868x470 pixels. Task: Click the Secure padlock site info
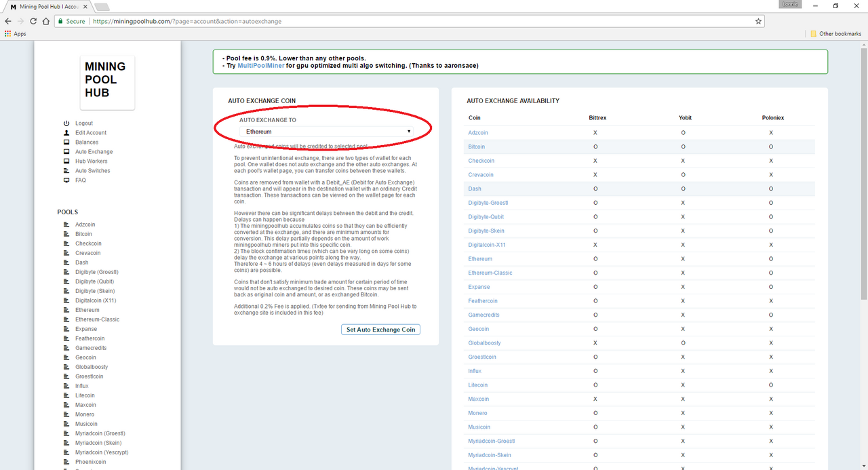[71, 21]
